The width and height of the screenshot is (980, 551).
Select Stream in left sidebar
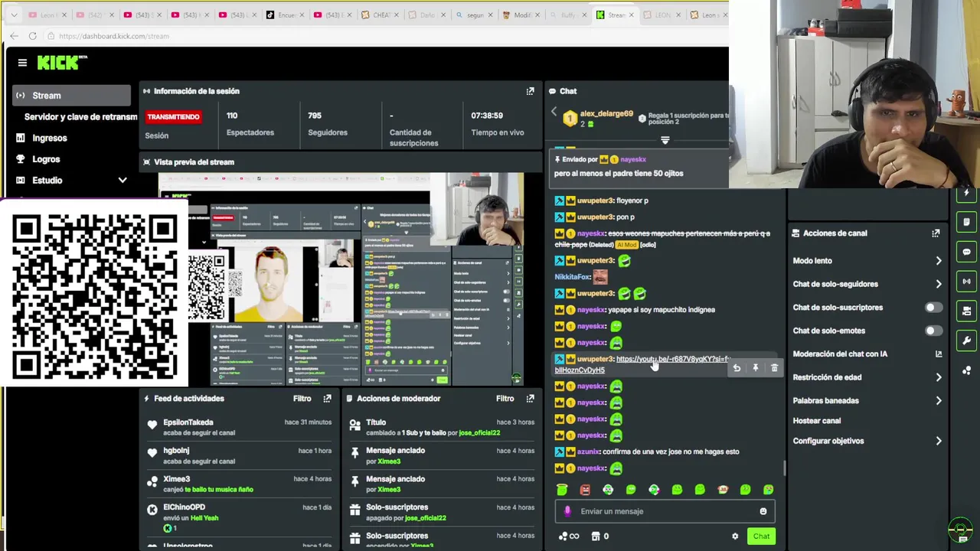(71, 96)
